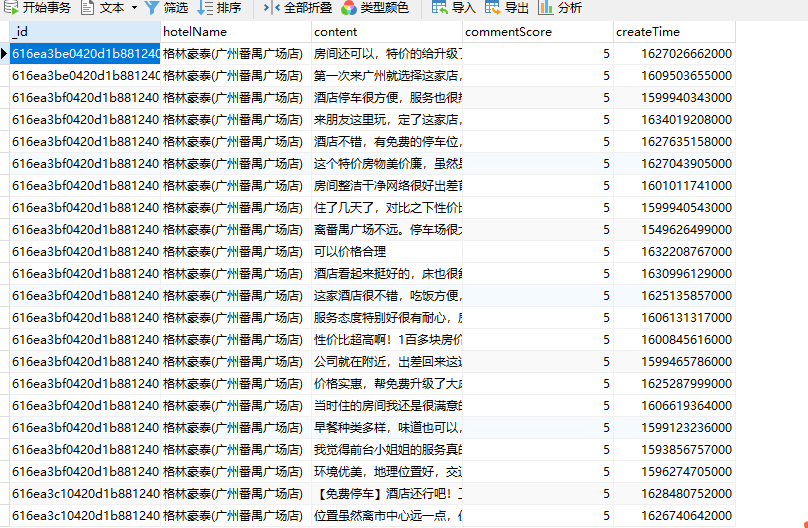
Task: Select createTime value 1606619364000
Action: (675, 406)
